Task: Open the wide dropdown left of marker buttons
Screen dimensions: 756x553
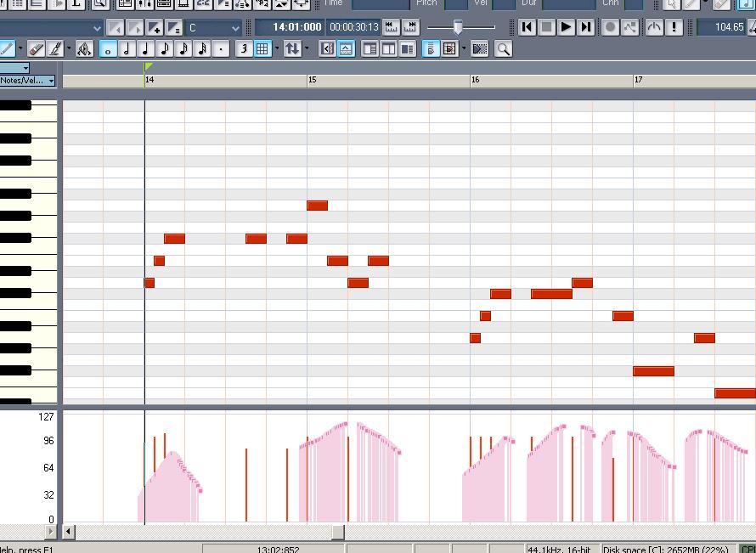Action: [51, 28]
